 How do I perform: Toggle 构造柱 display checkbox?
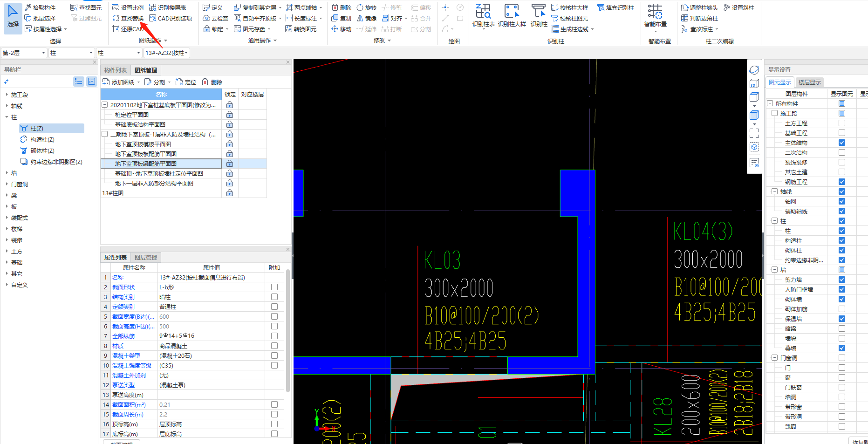tap(842, 240)
